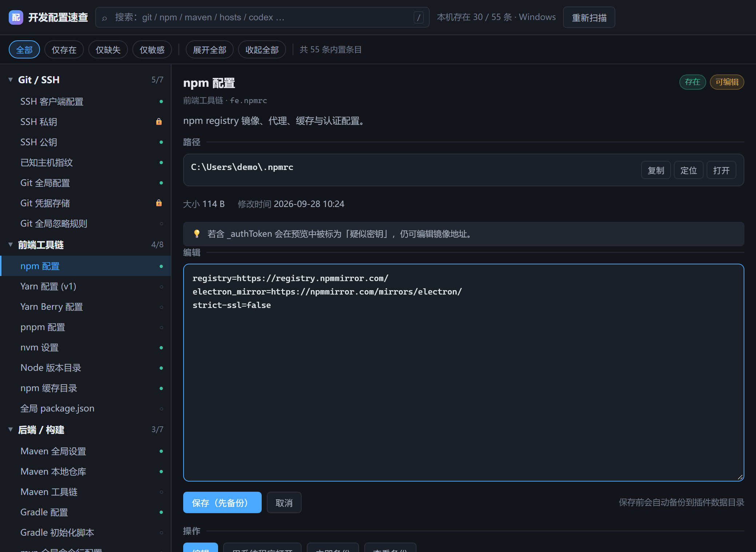The width and height of the screenshot is (756, 552).
Task: Open SSH 客户端配置 entry
Action: point(85,102)
